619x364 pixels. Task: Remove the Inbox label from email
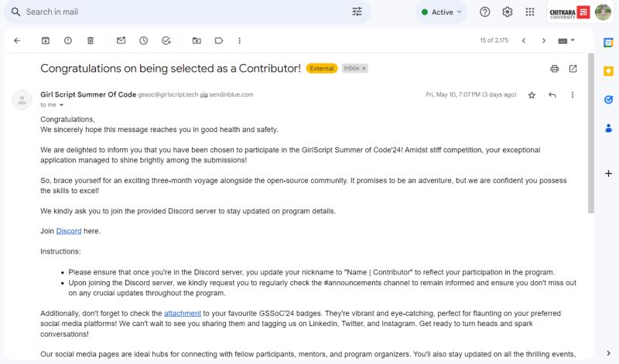coord(364,69)
